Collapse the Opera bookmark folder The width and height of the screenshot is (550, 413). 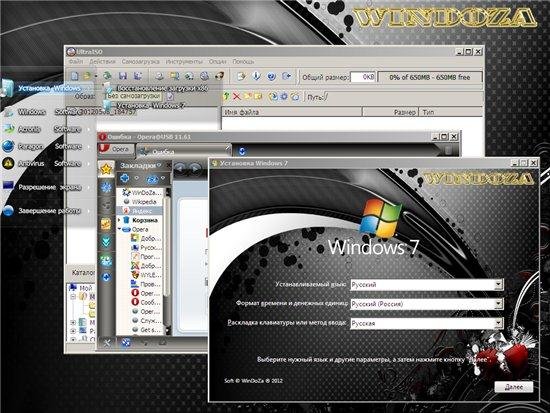119,229
